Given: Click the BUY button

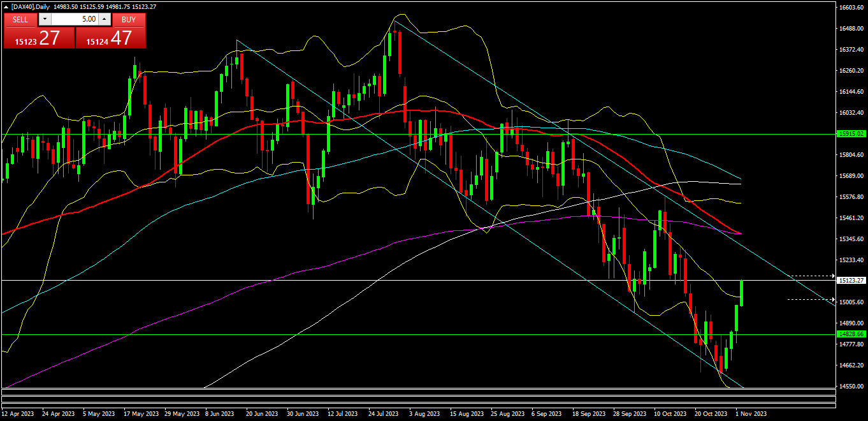Looking at the screenshot, I should (129, 19).
